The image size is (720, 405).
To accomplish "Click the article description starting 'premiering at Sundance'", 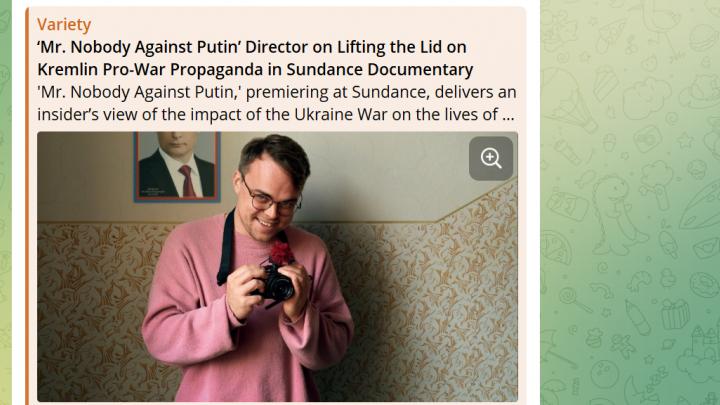I will pos(276,103).
